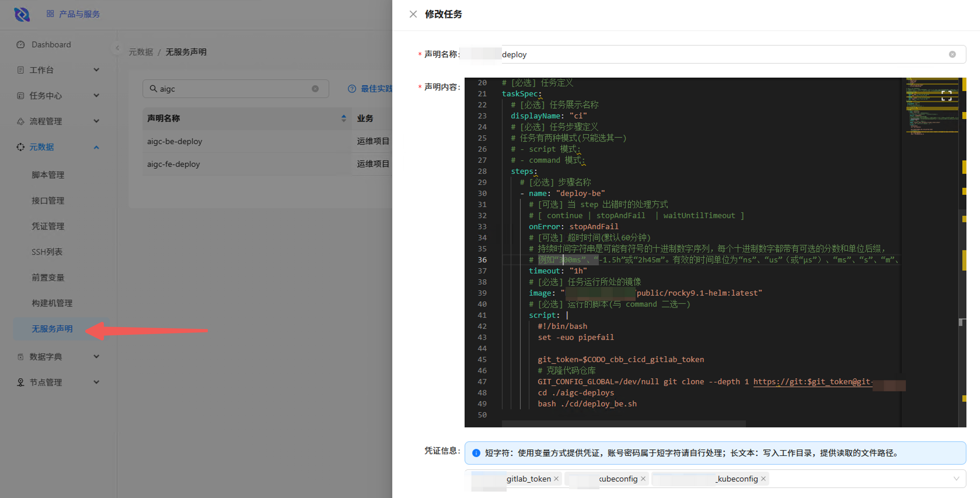This screenshot has height=498, width=980.
Task: Open 脚本管理 submenu item
Action: (x=48, y=175)
